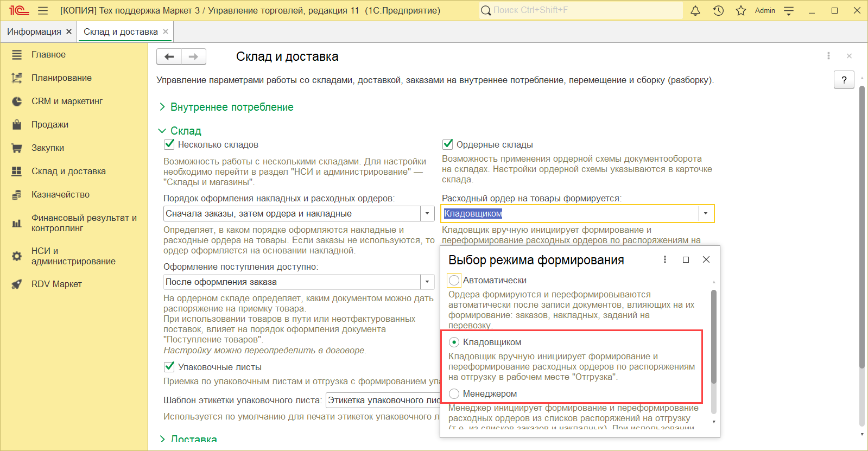Open the history clock icon
The height and width of the screenshot is (451, 868).
pos(718,10)
